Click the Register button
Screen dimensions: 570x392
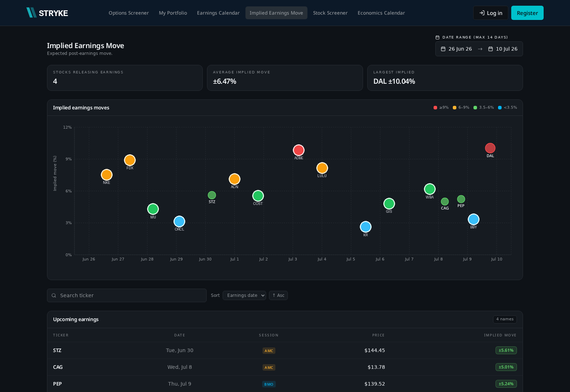tap(527, 13)
